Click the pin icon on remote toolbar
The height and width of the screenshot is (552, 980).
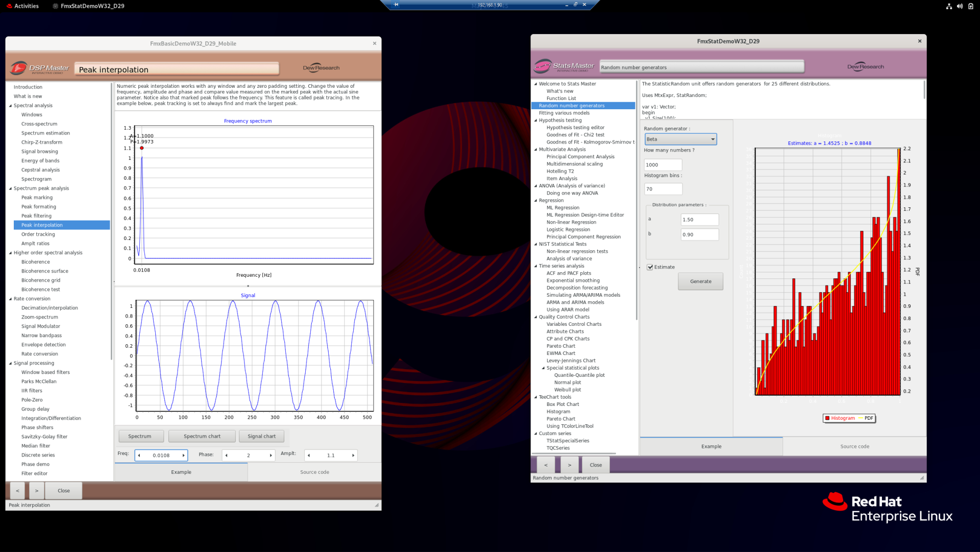tap(396, 5)
